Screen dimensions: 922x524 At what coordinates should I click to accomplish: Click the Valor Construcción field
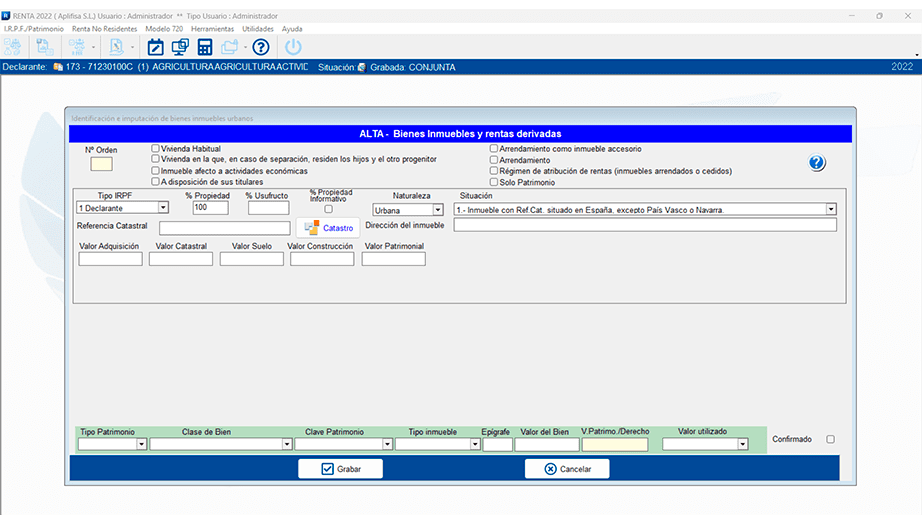pyautogui.click(x=322, y=259)
